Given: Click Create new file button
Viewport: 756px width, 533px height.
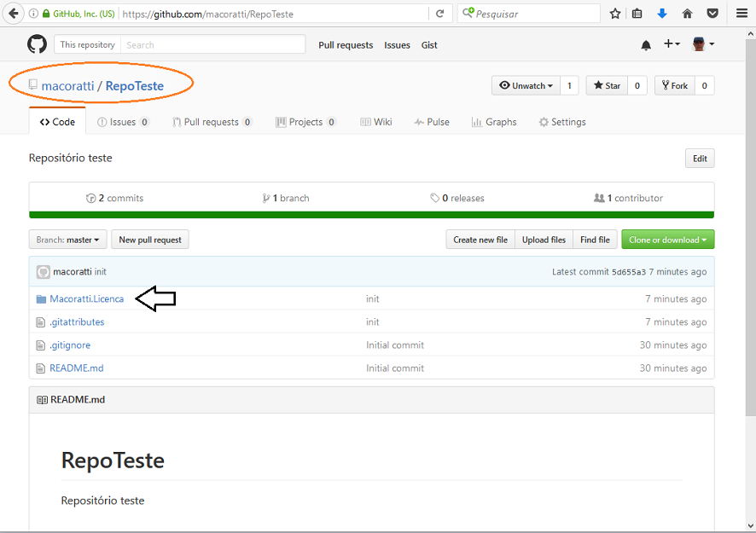Looking at the screenshot, I should (480, 240).
